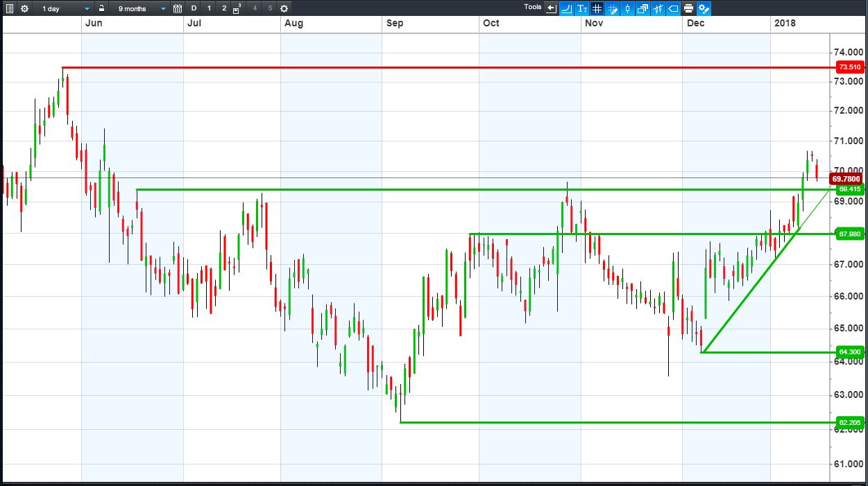Select saved layout 4
The image size is (868, 486).
pyautogui.click(x=255, y=8)
